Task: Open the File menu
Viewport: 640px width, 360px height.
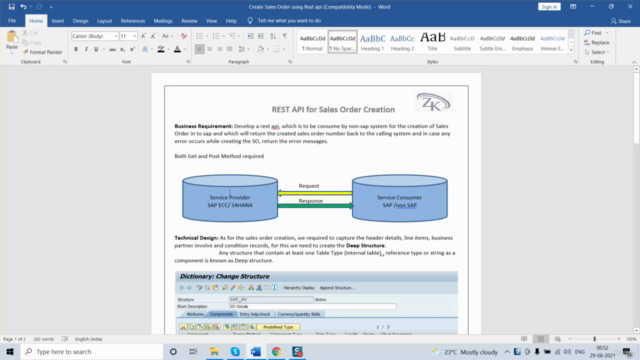Action: [12, 21]
